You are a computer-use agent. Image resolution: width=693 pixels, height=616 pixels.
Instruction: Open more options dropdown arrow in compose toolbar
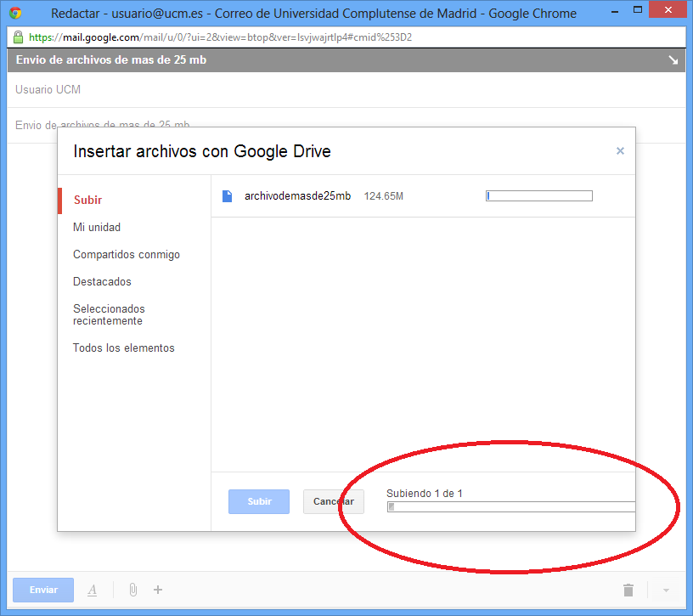666,591
